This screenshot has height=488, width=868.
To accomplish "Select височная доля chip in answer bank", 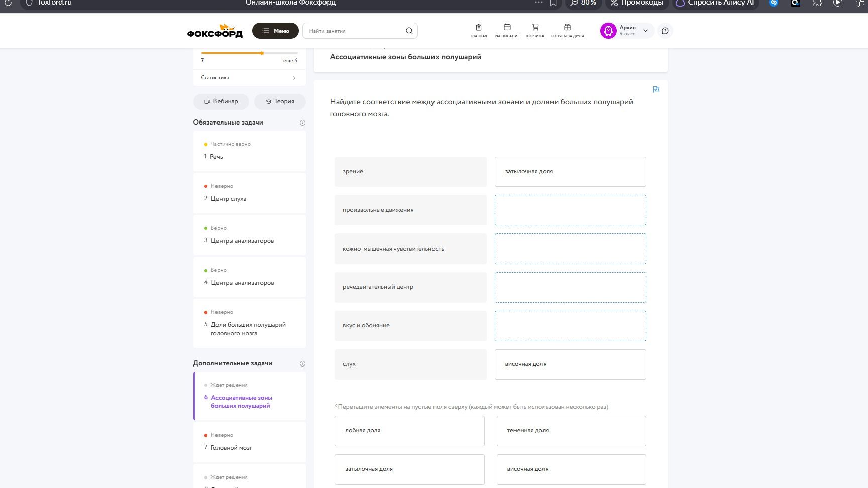I will 571,469.
